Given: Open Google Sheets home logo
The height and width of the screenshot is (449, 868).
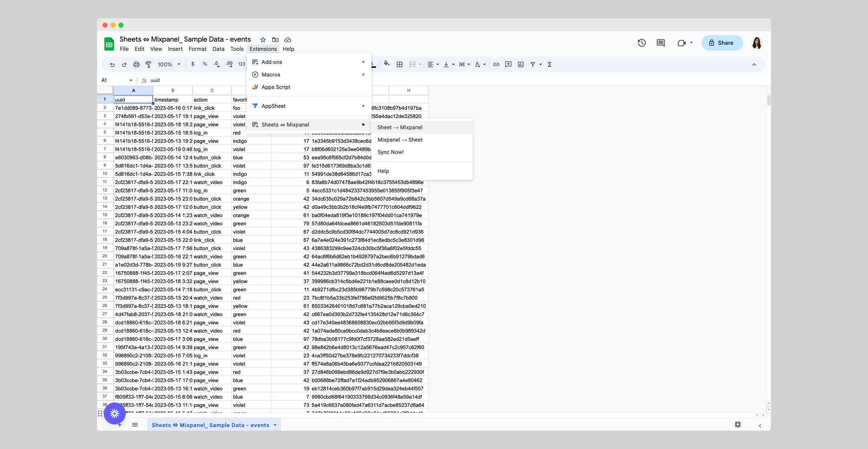Looking at the screenshot, I should point(109,44).
